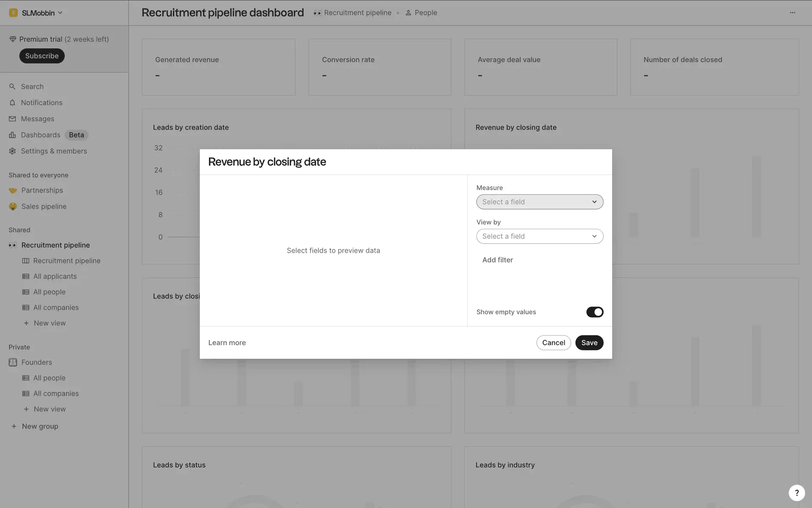The image size is (812, 508).
Task: Click Add filter in the chart settings
Action: 497,260
